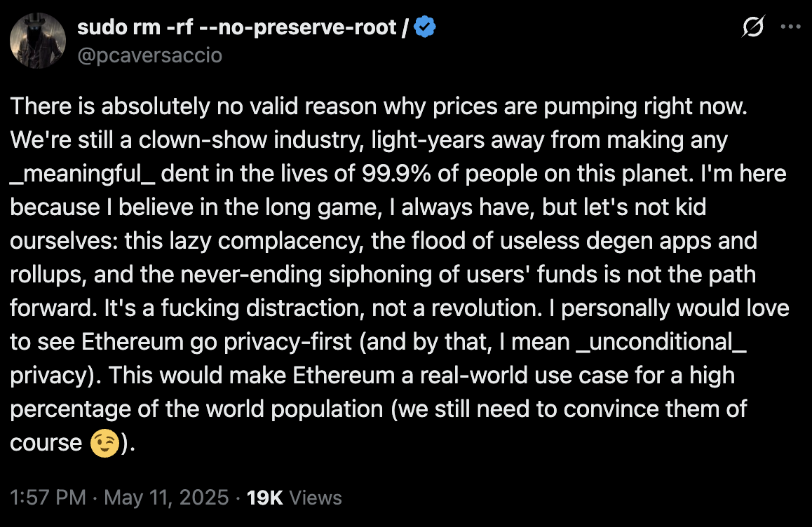This screenshot has width=812, height=527.
Task: Click the word _unconditional_ in the post
Action: click(662, 342)
